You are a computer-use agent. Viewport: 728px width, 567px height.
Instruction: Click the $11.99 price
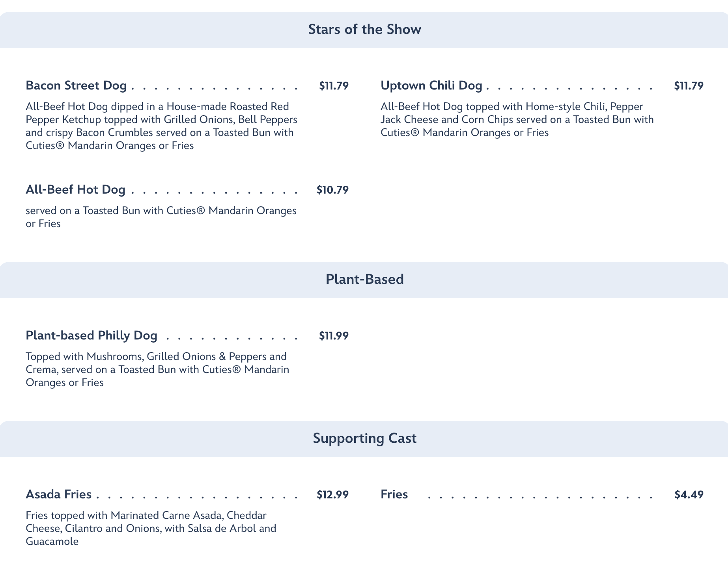click(x=334, y=336)
